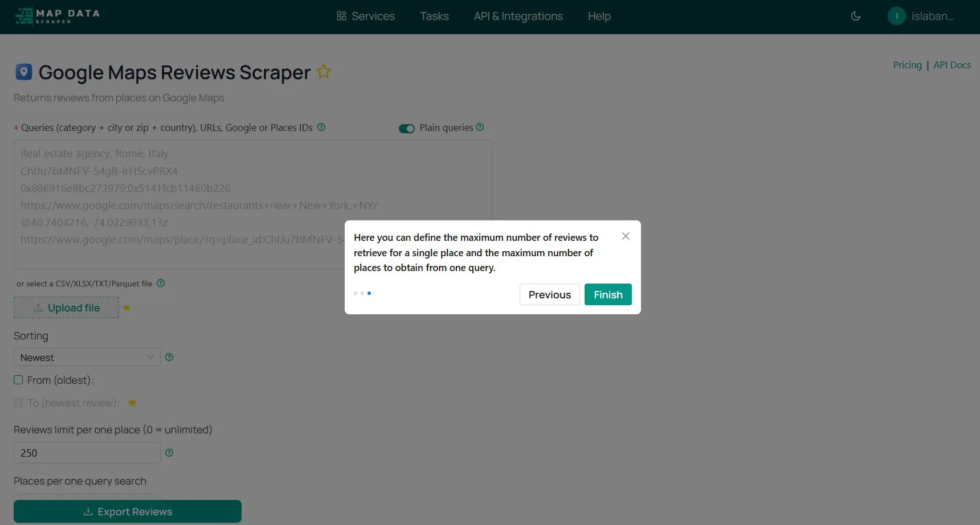Check the To (newest review) checkbox
This screenshot has width=980, height=525.
(18, 403)
